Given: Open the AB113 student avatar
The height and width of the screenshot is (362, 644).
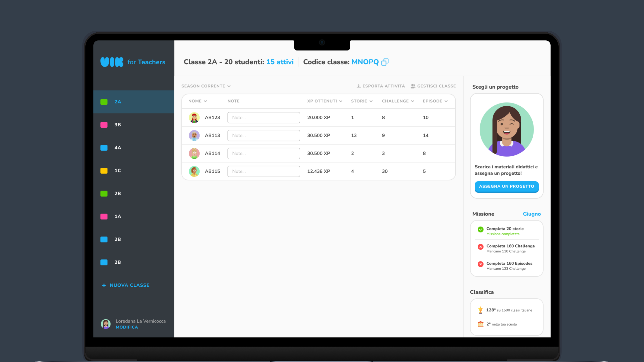Looking at the screenshot, I should pyautogui.click(x=194, y=135).
